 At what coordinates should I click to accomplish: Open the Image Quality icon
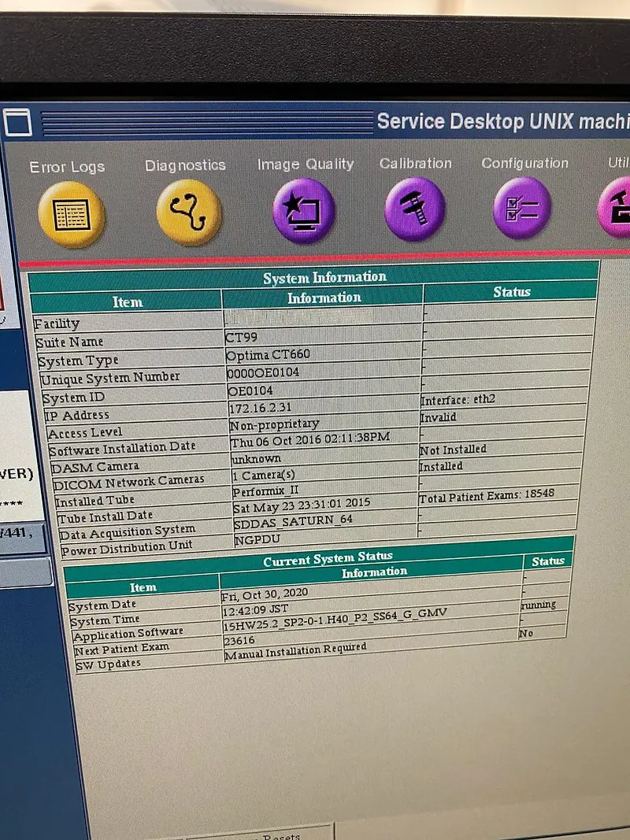[304, 210]
